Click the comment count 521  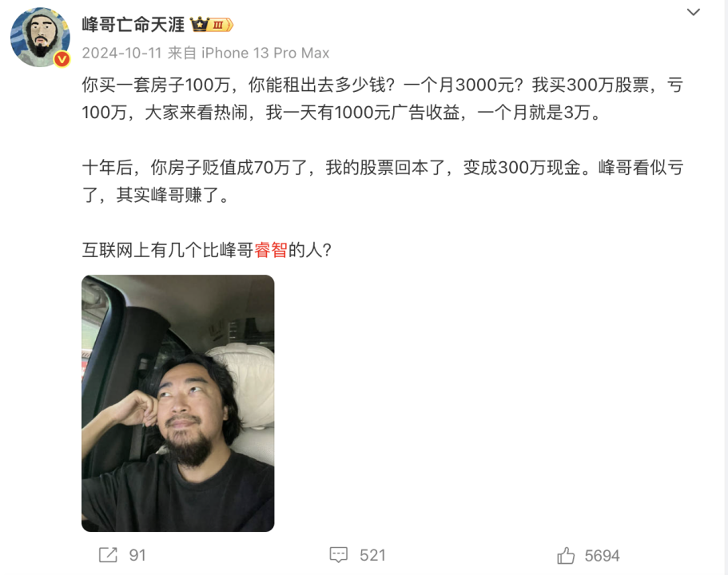373,555
